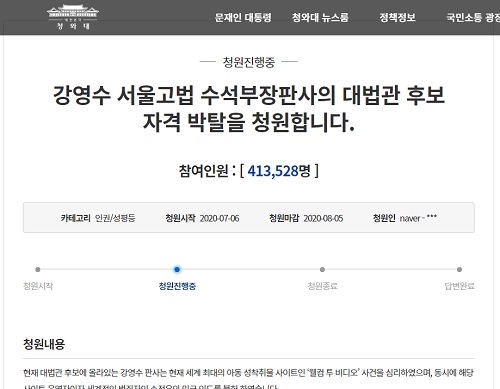Click the 참여인원 label
The height and width of the screenshot is (389, 500).
pos(203,171)
